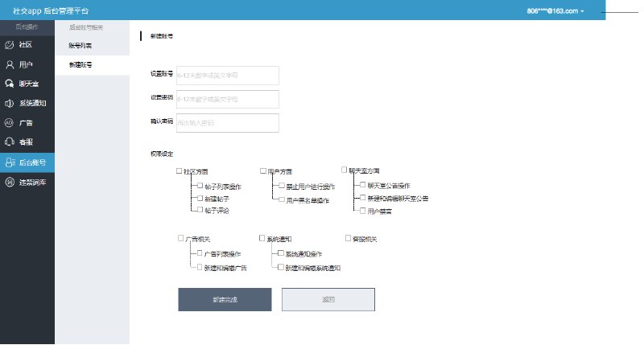Click the 返回 button
The height and width of the screenshot is (345, 644).
(328, 299)
